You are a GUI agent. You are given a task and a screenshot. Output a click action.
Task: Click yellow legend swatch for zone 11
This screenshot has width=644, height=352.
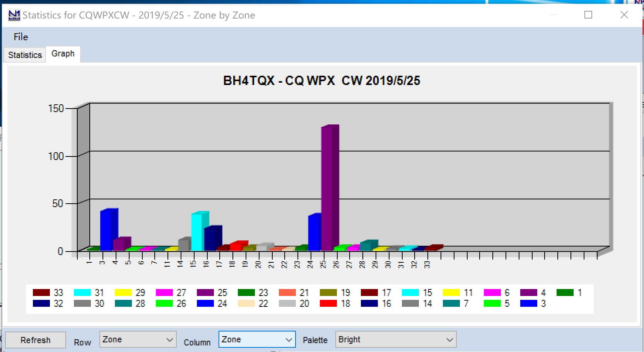[451, 292]
